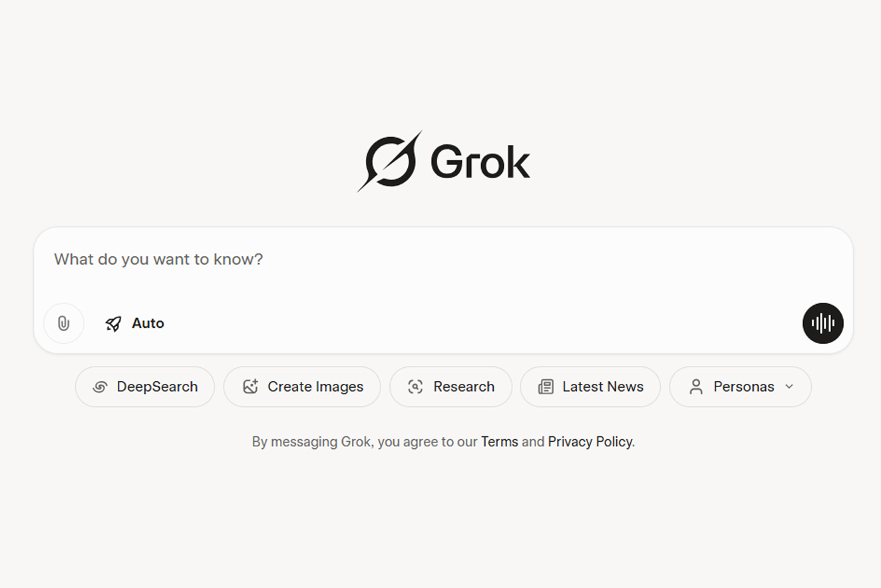Click the Create Images picture icon
The height and width of the screenshot is (588, 881).
[x=250, y=387]
